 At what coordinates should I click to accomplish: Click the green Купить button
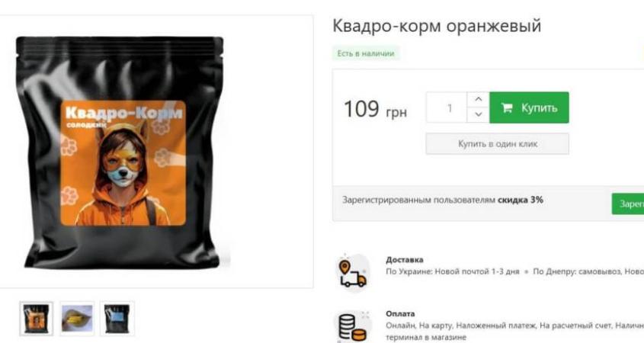point(529,107)
